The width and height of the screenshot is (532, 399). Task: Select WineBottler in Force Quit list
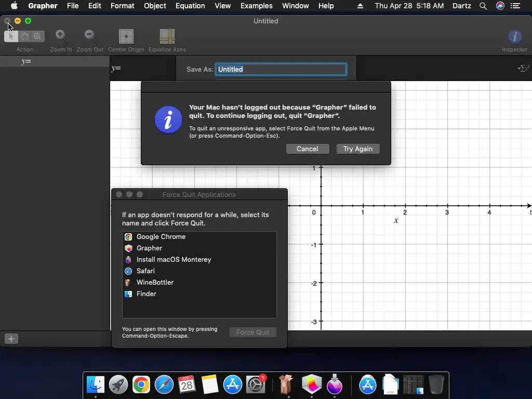[199, 282]
